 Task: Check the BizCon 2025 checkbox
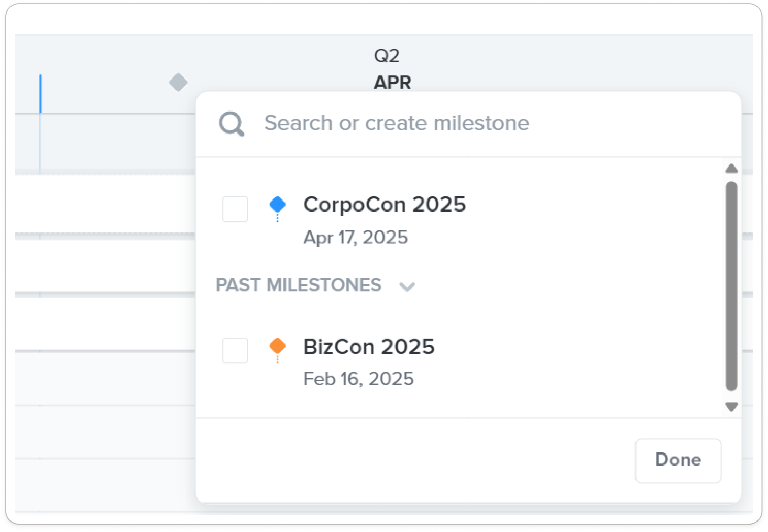[x=235, y=350]
